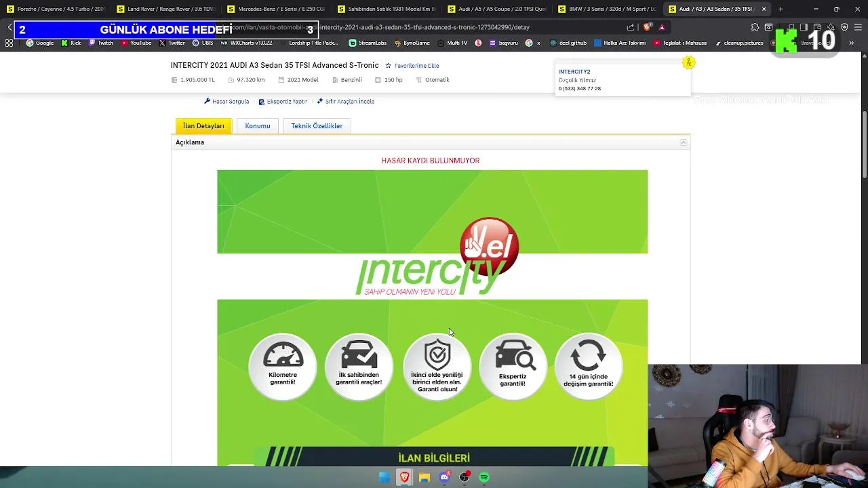Switch to BMW 3 Serisi 320d tab
868x488 pixels.
[607, 9]
